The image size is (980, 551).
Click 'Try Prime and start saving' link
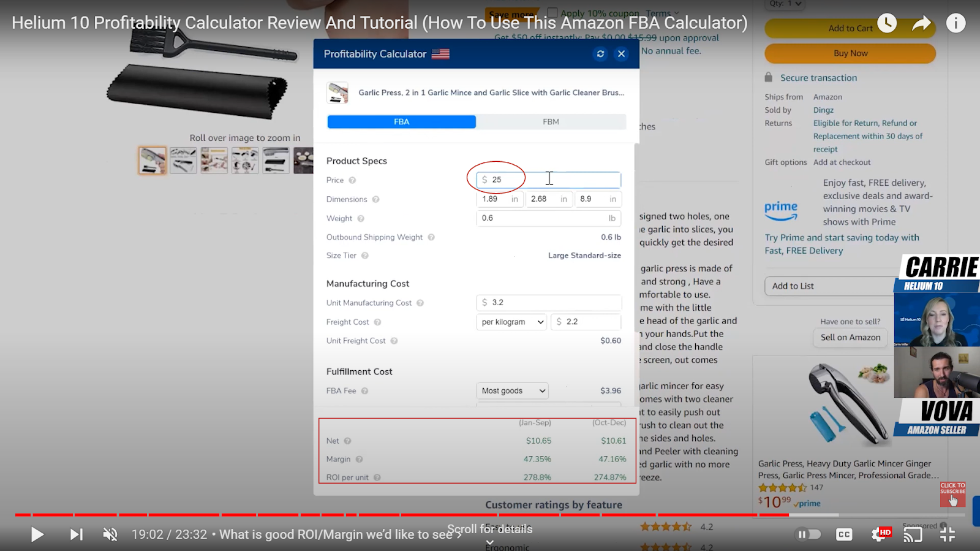click(x=842, y=244)
